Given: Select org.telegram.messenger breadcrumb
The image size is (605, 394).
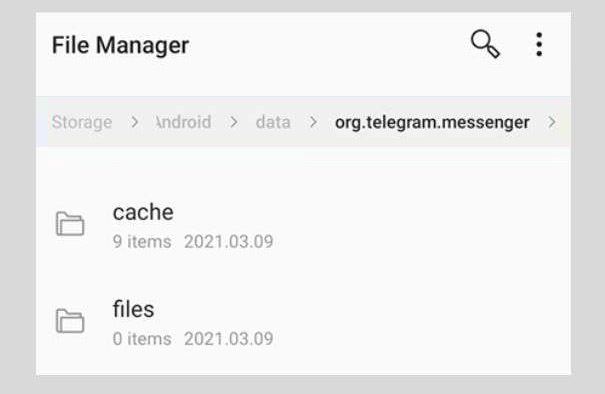Looking at the screenshot, I should click(432, 123).
